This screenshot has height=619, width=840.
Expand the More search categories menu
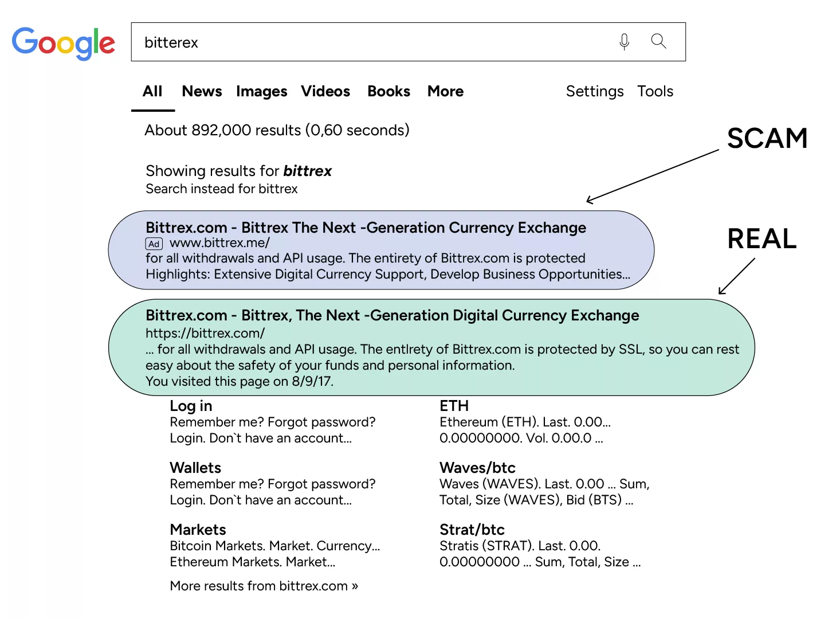445,92
